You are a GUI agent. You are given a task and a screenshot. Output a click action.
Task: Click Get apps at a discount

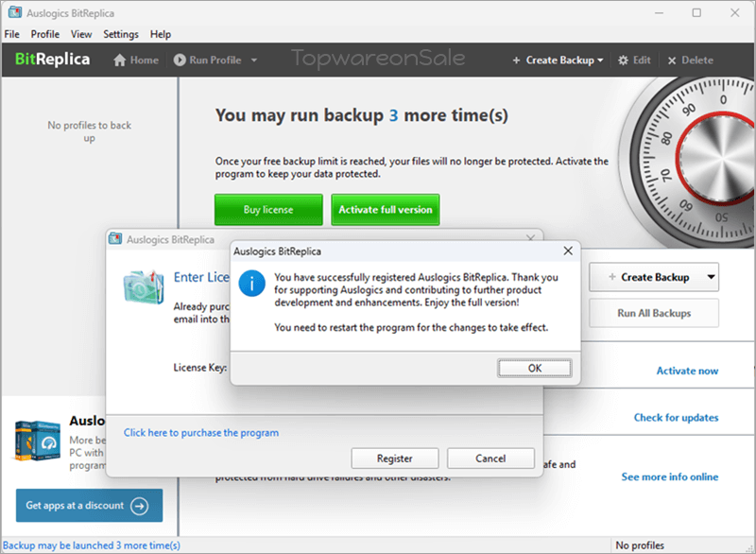[89, 505]
